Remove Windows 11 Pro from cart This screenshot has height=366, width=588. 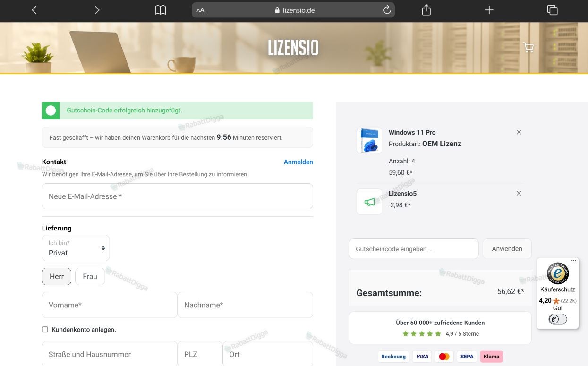pos(519,132)
